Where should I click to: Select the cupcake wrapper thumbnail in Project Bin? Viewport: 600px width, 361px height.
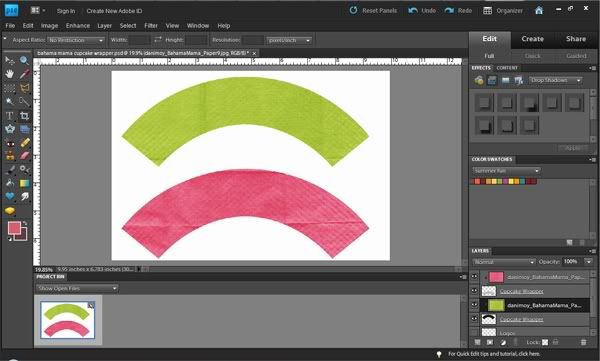pyautogui.click(x=67, y=320)
